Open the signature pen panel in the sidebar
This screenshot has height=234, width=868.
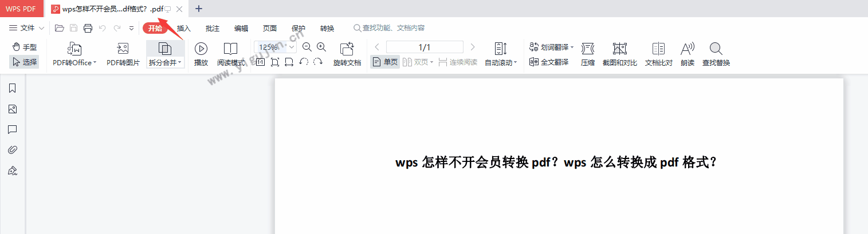(13, 170)
